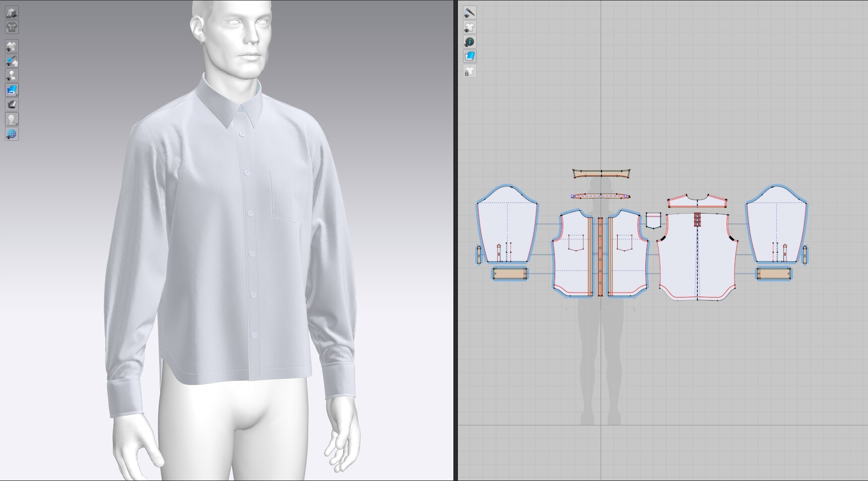
Task: Click the dark garment thickness render icon
Action: click(12, 105)
